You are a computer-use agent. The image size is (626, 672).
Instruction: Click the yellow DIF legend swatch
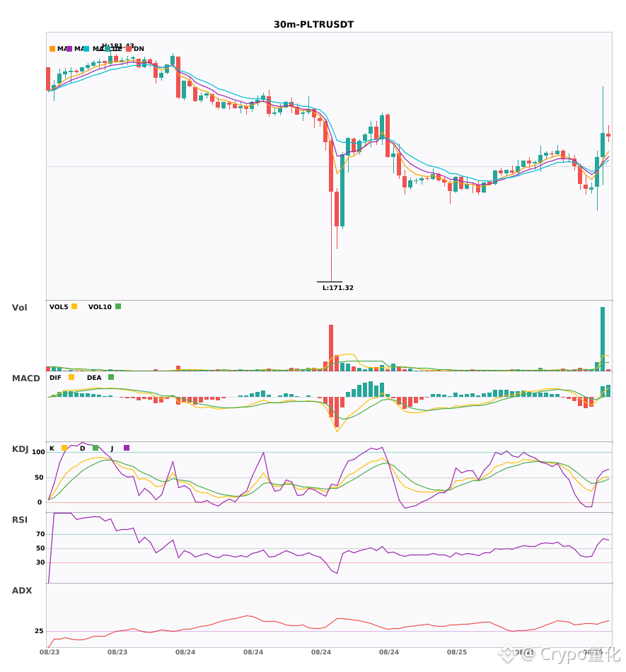click(71, 377)
